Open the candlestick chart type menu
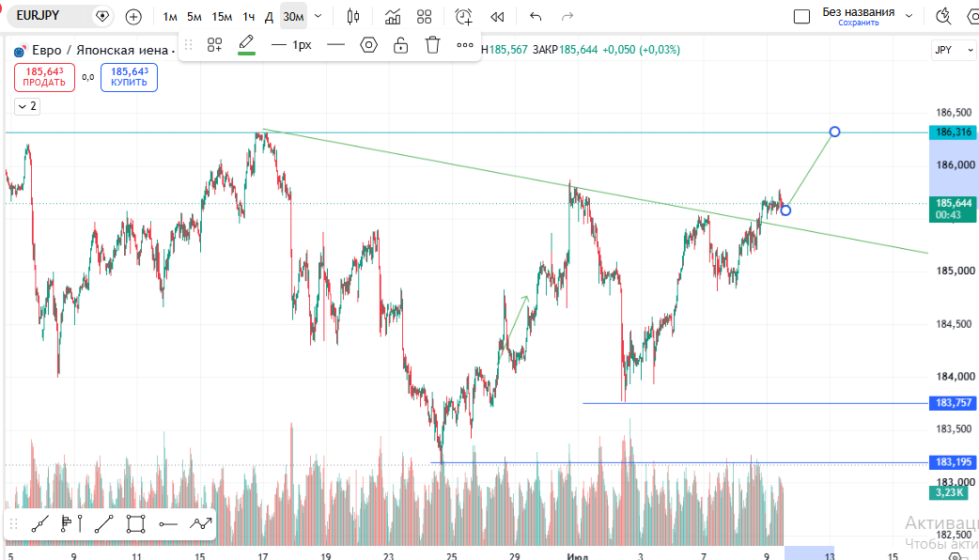 [x=352, y=17]
